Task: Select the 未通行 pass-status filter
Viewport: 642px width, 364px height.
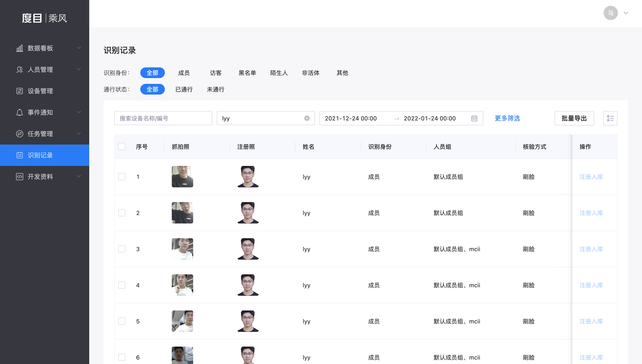Action: point(215,89)
